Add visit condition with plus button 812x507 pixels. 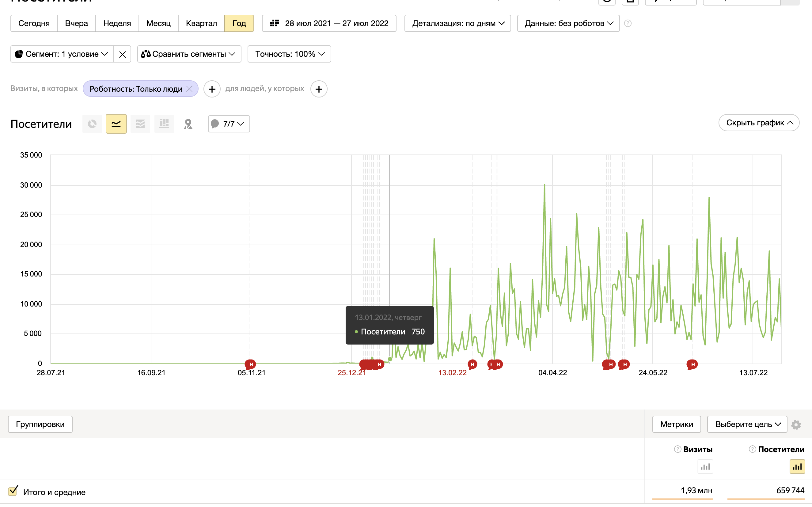pos(212,89)
